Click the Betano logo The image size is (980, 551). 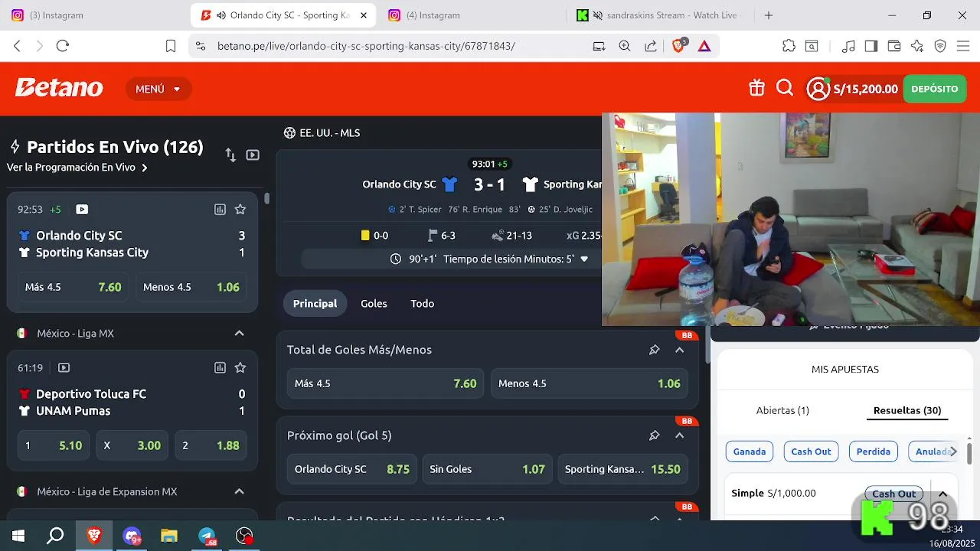(59, 88)
